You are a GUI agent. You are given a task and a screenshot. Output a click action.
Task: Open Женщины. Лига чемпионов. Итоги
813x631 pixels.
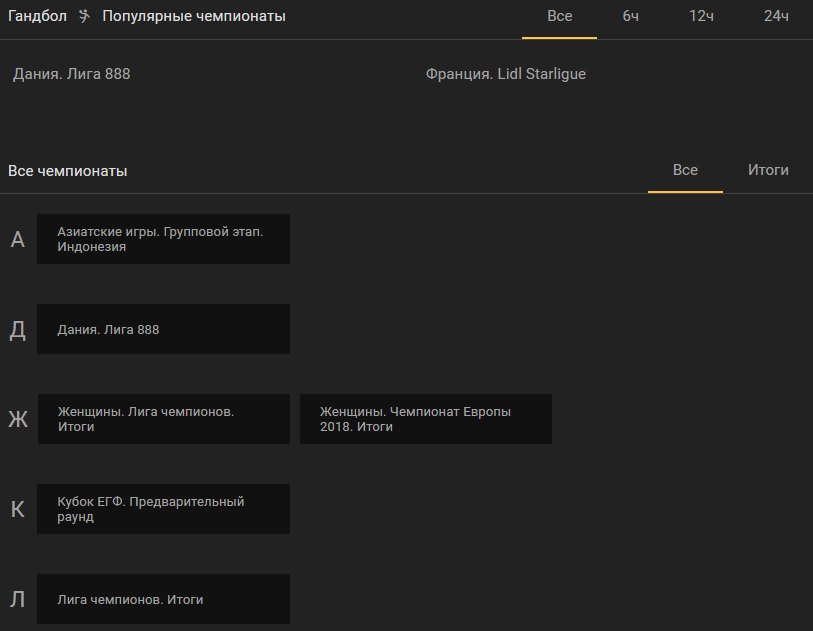(164, 419)
